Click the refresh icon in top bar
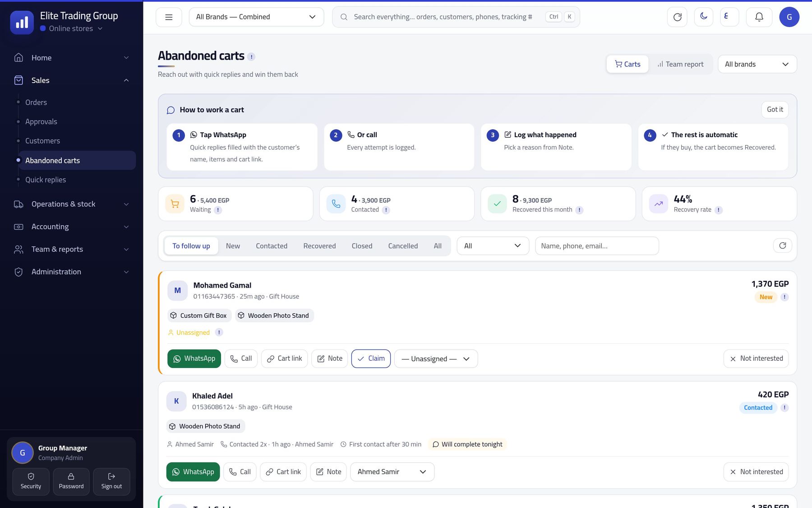The width and height of the screenshot is (812, 508). click(677, 17)
